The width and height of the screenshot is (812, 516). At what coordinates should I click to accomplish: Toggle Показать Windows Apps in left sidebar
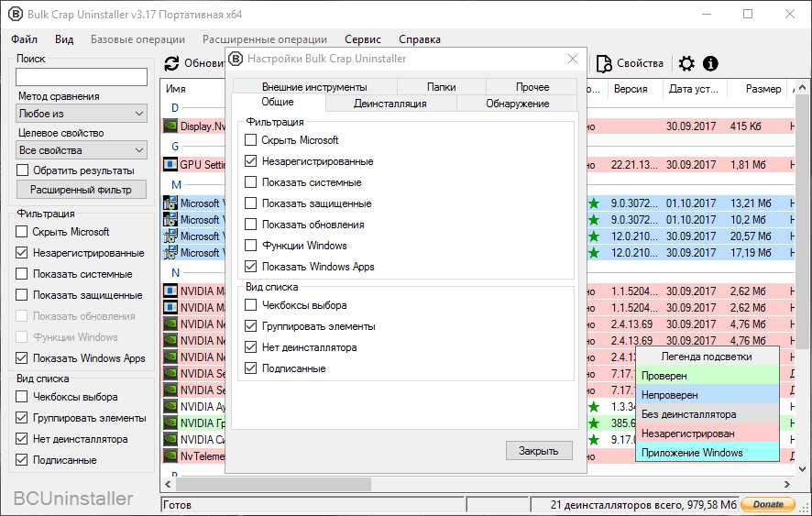click(x=22, y=358)
